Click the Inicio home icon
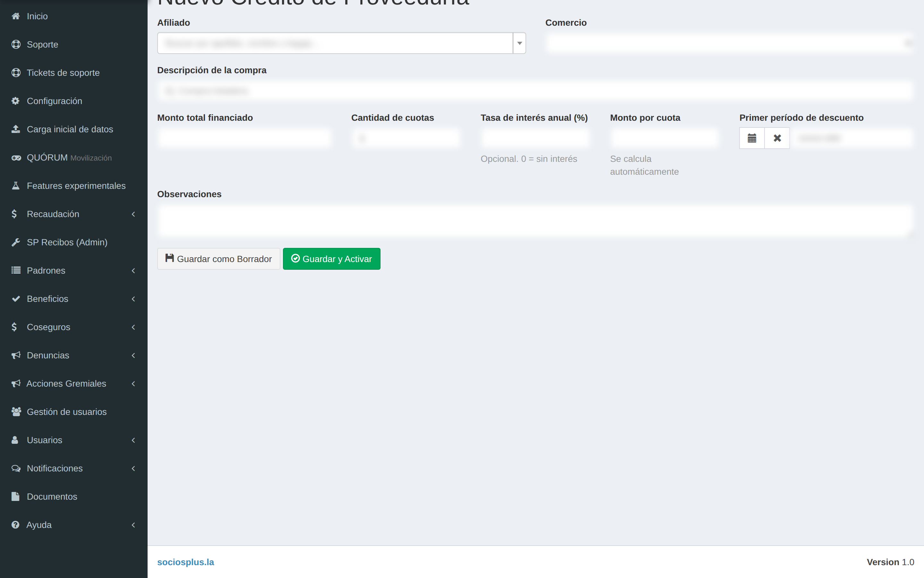Screen dimensions: 924x578 16,16
